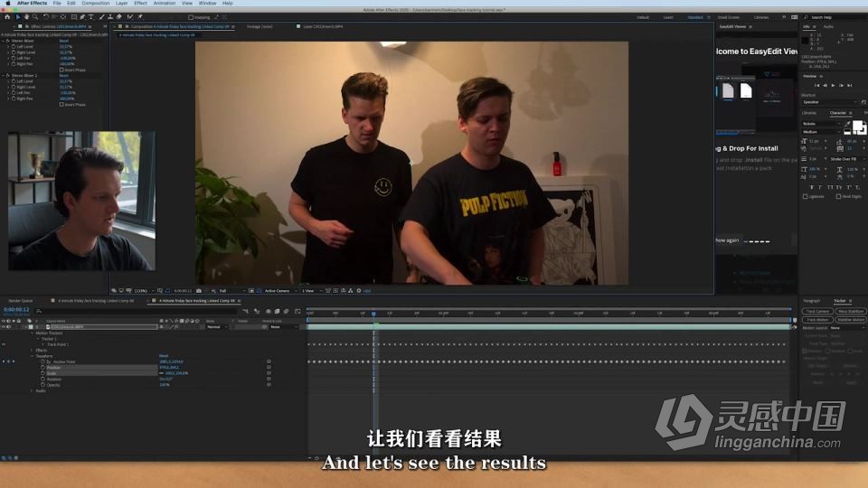Toggle the Snapping checkbox
The image size is (868, 488).
click(191, 18)
